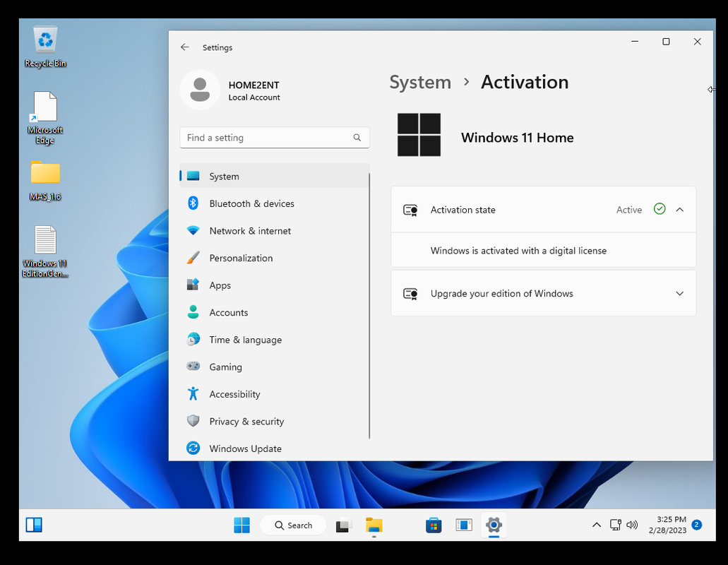
Task: Select the Bluetooth icon in sidebar
Action: 193,203
